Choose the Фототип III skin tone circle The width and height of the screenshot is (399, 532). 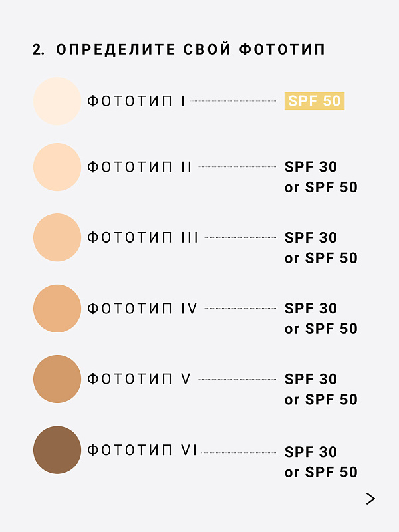(57, 237)
